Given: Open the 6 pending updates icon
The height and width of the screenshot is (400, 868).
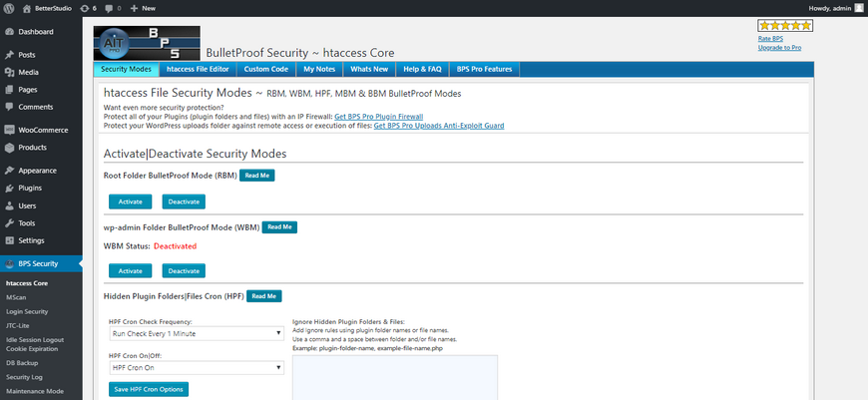Looking at the screenshot, I should click(84, 8).
